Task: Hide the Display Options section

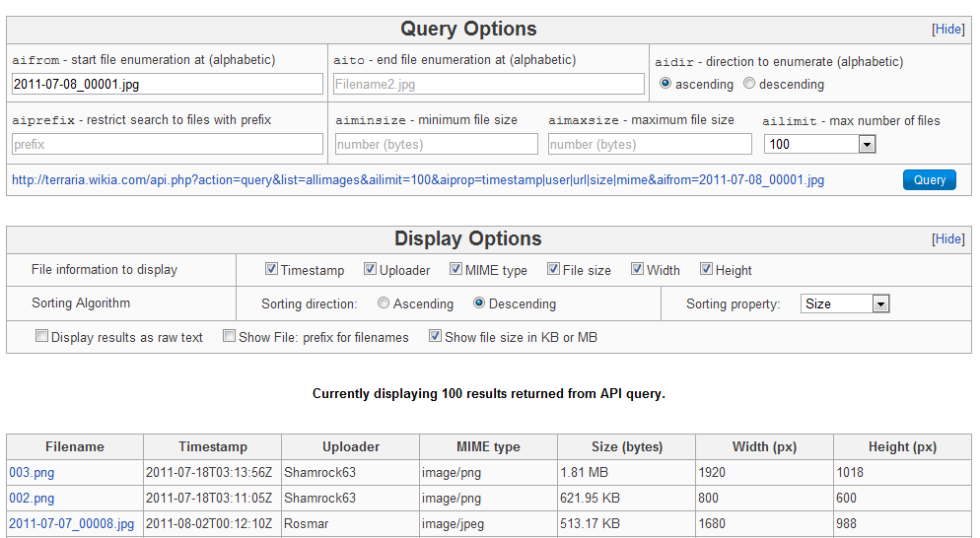Action: 948,239
